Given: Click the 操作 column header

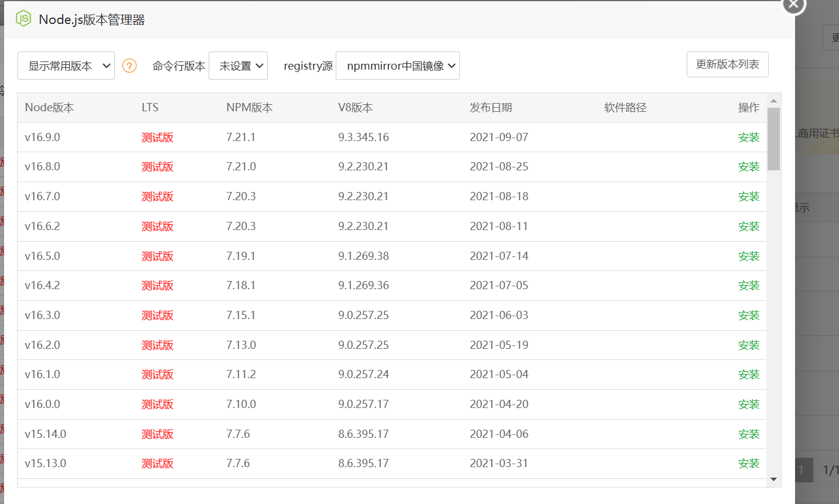Looking at the screenshot, I should 749,108.
